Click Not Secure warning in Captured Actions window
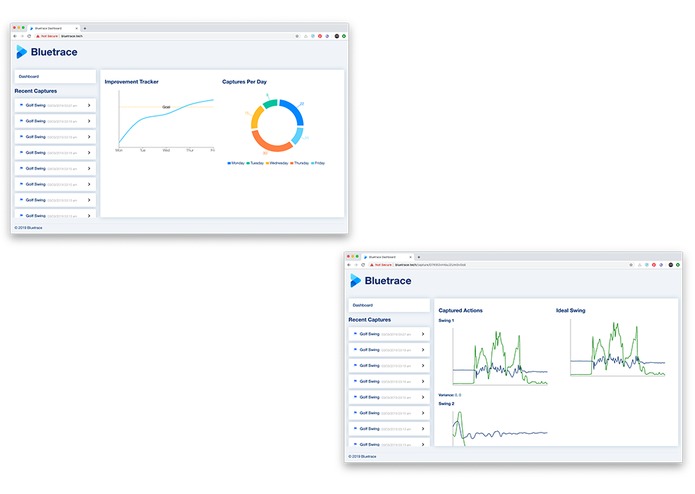 click(381, 265)
